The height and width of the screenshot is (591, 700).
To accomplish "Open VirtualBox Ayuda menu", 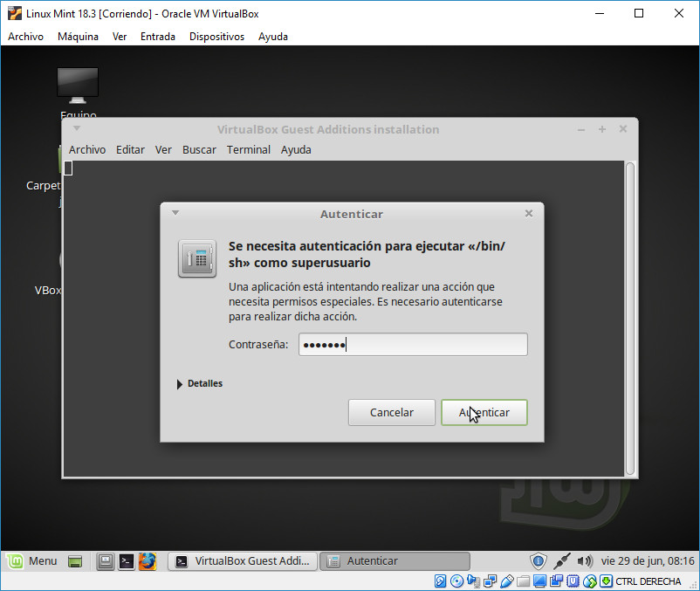I will 273,37.
